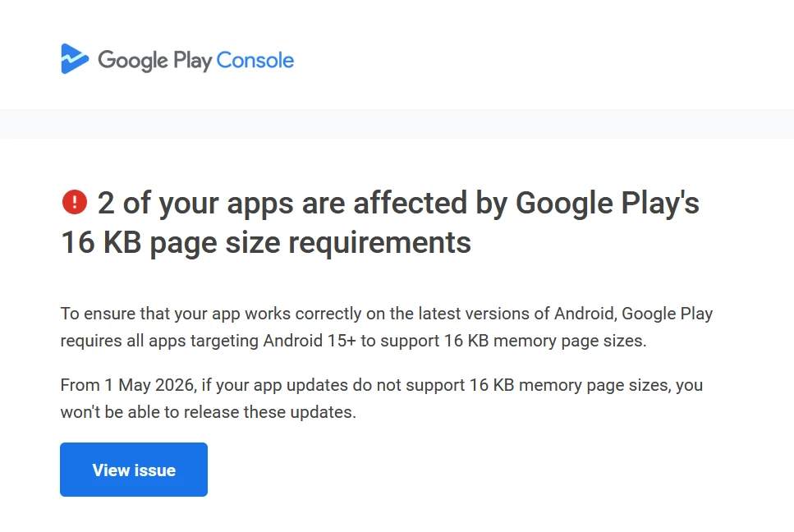The height and width of the screenshot is (532, 794).
Task: Click the "requires all apps targeting" paragraph line
Action: (x=353, y=341)
